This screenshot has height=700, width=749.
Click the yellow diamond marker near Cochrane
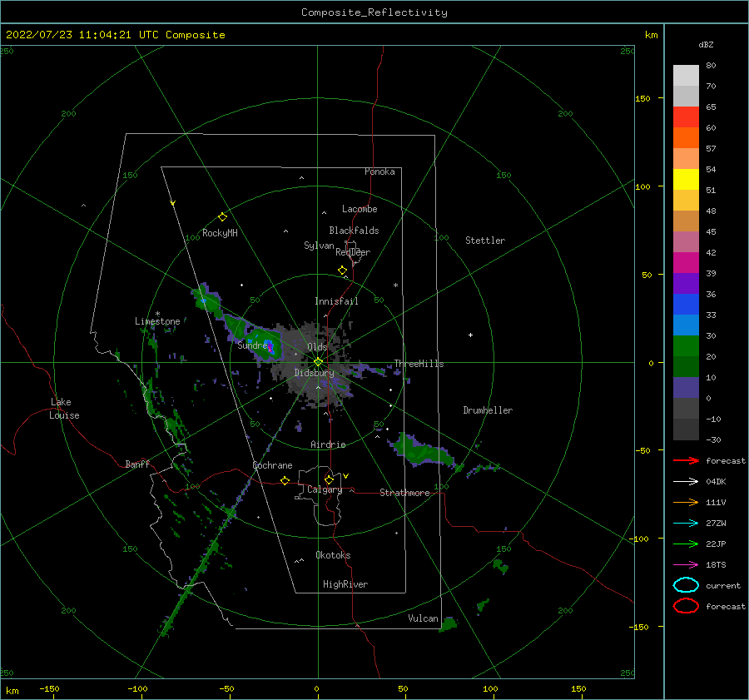coord(285,480)
